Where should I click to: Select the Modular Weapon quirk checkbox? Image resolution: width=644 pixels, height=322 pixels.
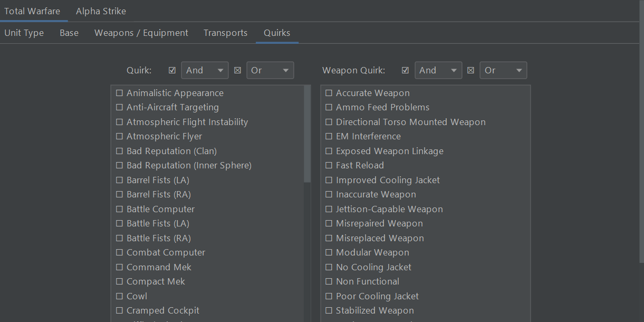click(329, 252)
